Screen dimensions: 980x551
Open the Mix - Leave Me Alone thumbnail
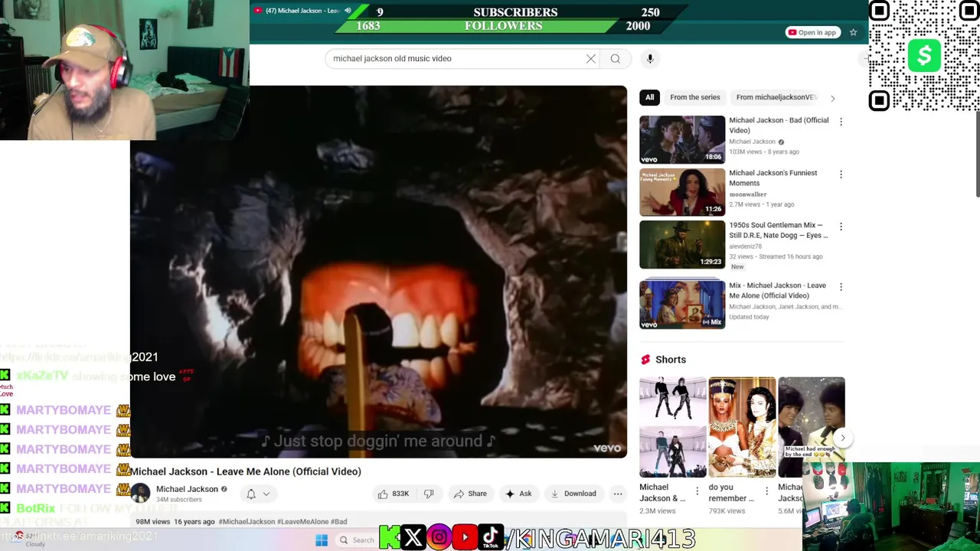682,305
